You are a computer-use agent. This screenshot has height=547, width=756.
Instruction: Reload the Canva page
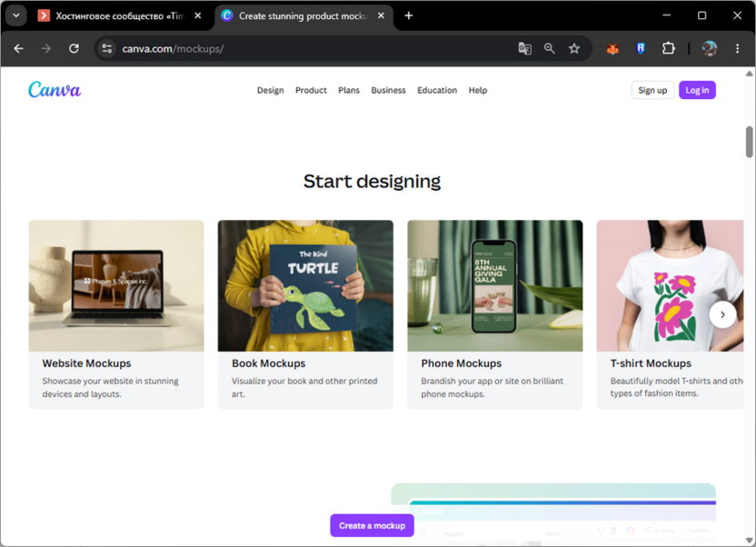(74, 49)
